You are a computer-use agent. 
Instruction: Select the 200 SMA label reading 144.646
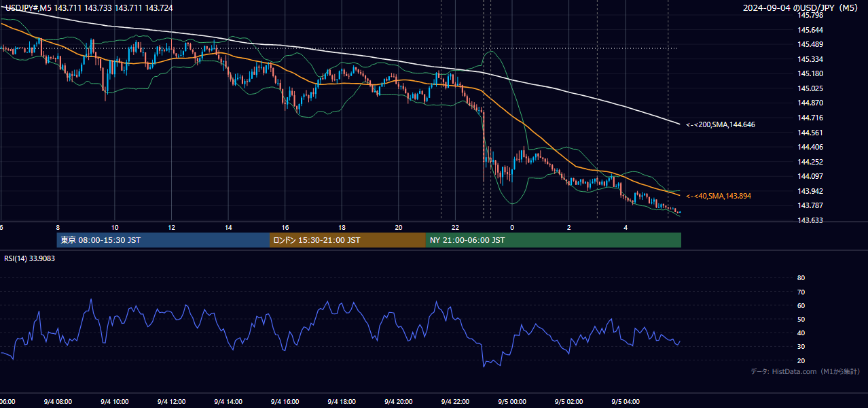pos(720,124)
